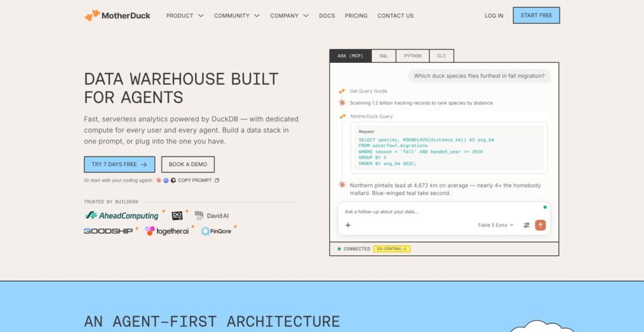The width and height of the screenshot is (644, 332).
Task: Click the COPY PROMPT link
Action: click(x=195, y=180)
